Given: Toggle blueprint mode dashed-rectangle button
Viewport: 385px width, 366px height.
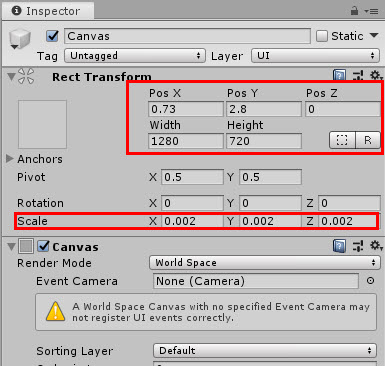Looking at the screenshot, I should pos(342,140).
